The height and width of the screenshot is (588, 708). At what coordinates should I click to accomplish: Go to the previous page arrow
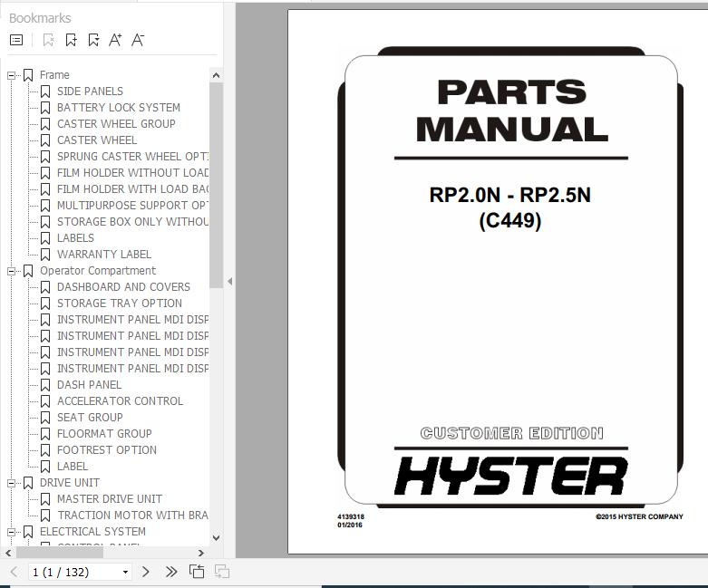14,573
